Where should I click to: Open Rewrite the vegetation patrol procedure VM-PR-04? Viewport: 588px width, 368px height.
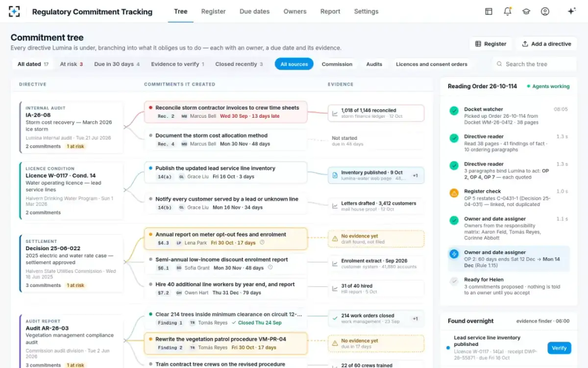click(x=226, y=343)
